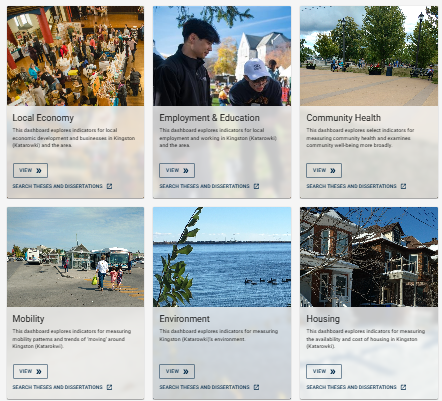The width and height of the screenshot is (442, 401).
Task: Click the snowy brick houses photo
Action: pyautogui.click(x=369, y=257)
